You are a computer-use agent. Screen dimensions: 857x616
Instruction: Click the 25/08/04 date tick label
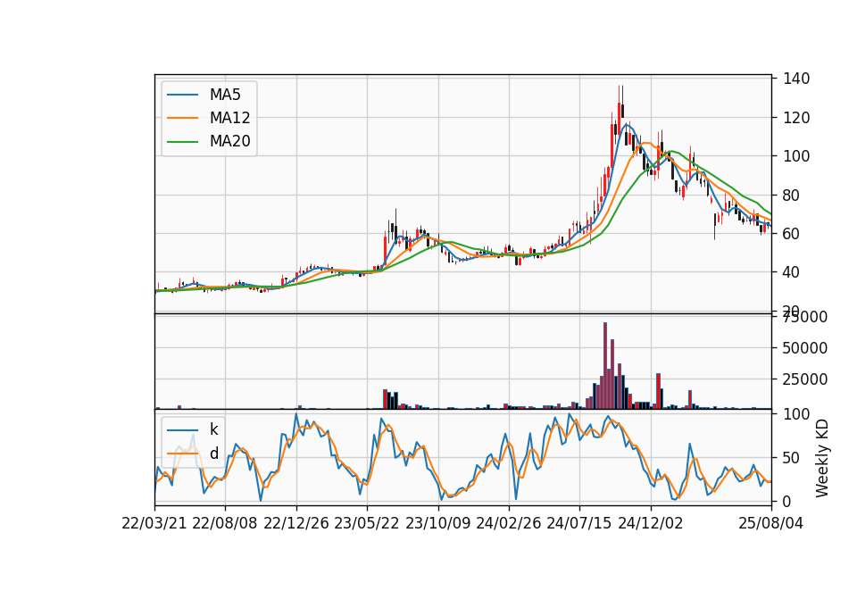tap(770, 523)
